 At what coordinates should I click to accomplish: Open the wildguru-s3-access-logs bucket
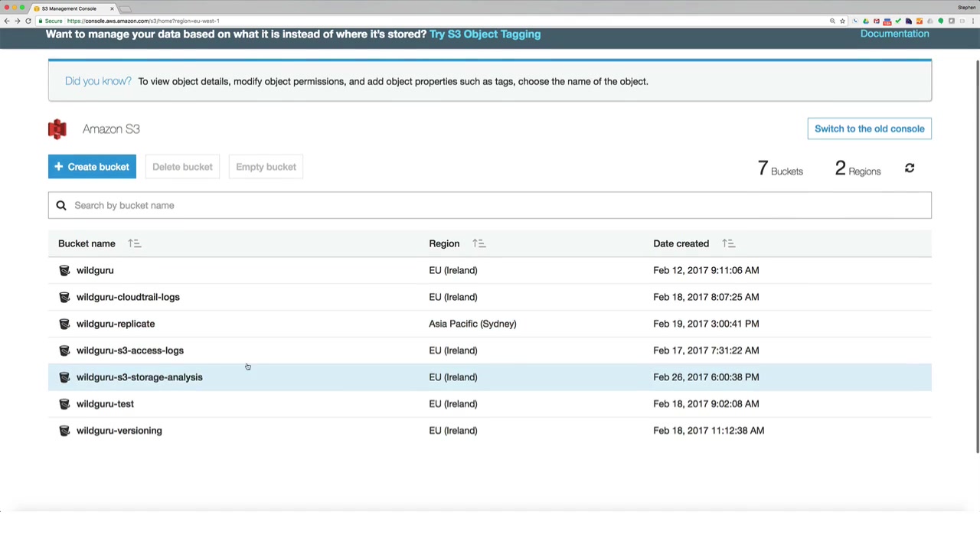click(x=130, y=350)
